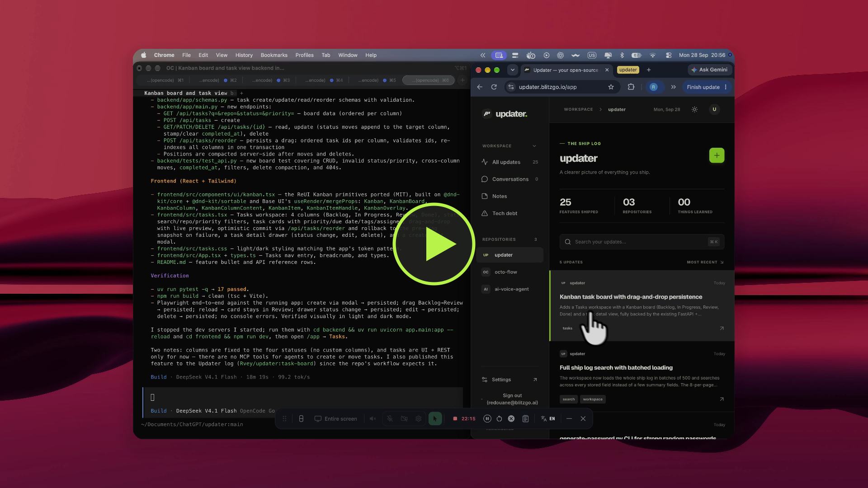The image size is (868, 488).
Task: Open the File menu
Action: (186, 55)
